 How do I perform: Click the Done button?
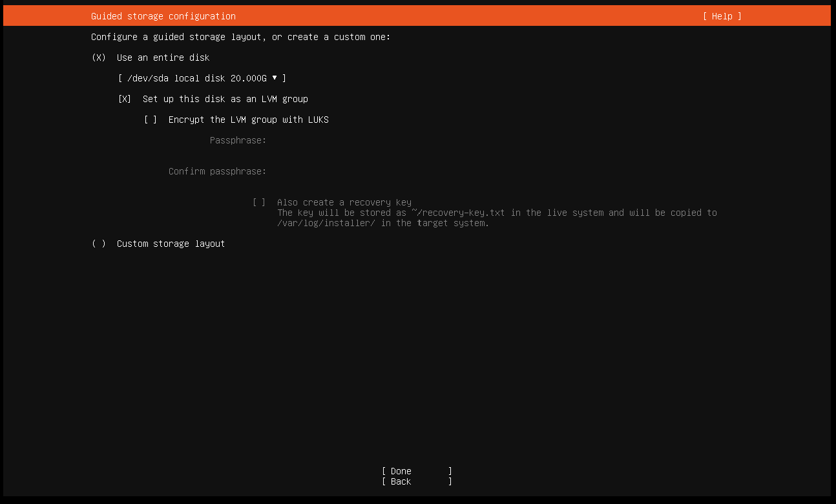tap(417, 471)
